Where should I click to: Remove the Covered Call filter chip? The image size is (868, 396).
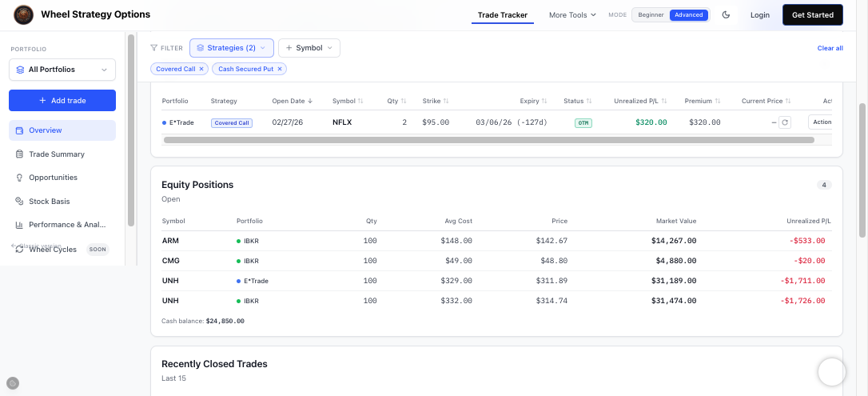point(201,70)
